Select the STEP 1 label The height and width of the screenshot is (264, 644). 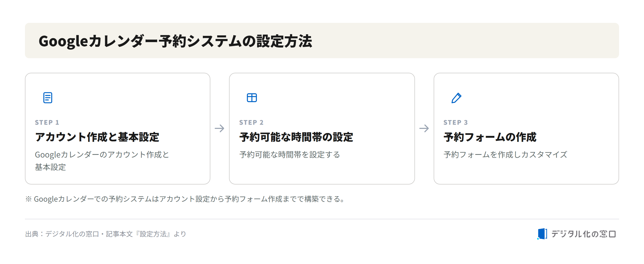(x=47, y=122)
